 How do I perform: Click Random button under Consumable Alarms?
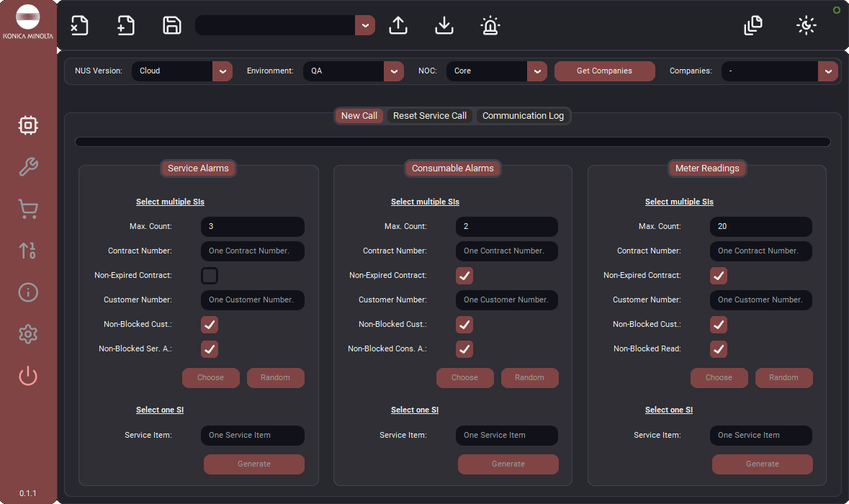click(x=529, y=378)
